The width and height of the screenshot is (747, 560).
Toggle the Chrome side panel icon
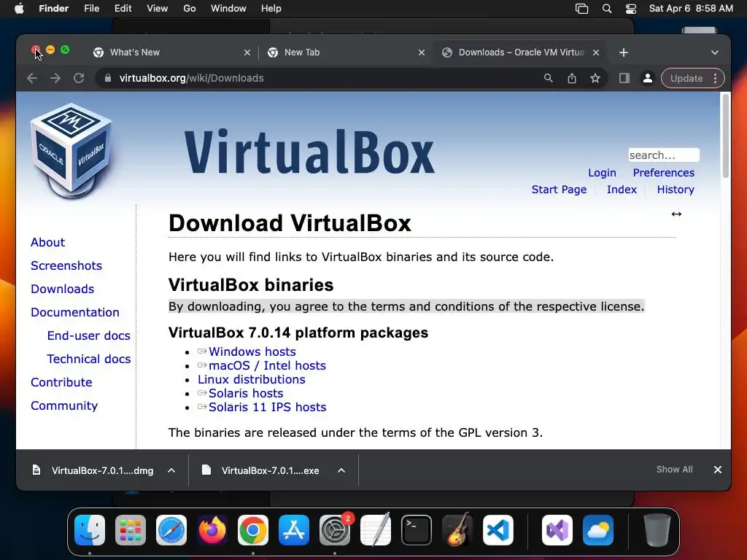(x=624, y=78)
